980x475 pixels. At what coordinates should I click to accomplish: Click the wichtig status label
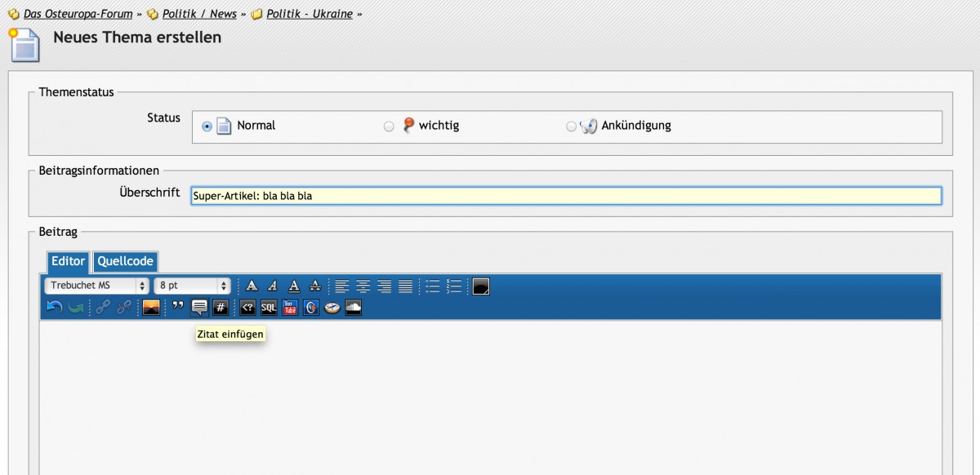pos(439,126)
